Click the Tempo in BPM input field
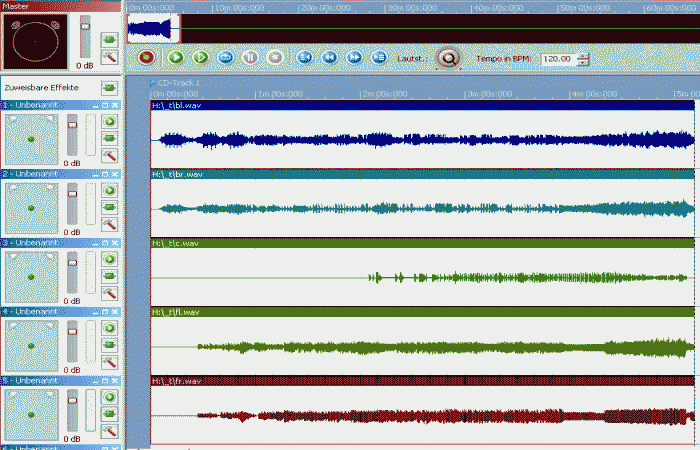The image size is (700, 450). (557, 59)
